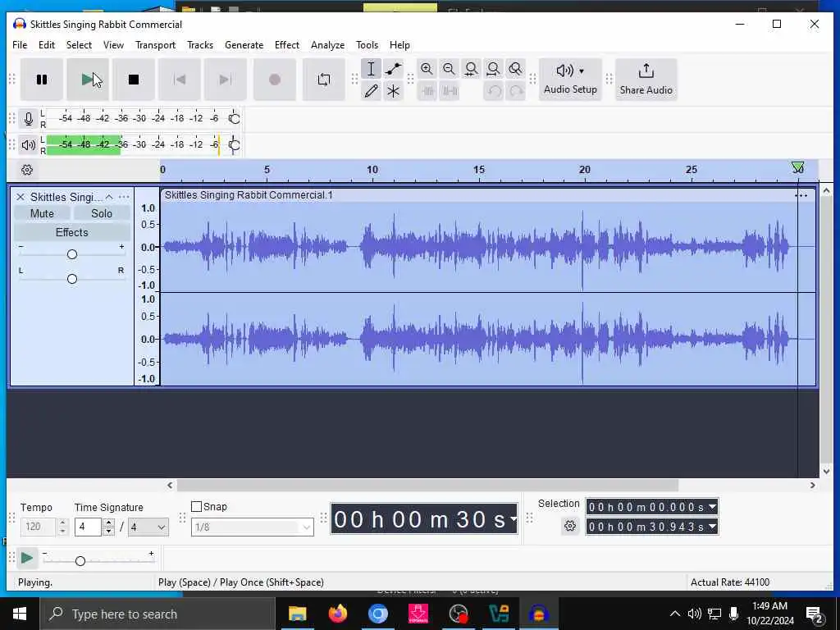Select the Envelope tool
The width and height of the screenshot is (840, 630).
[x=393, y=69]
